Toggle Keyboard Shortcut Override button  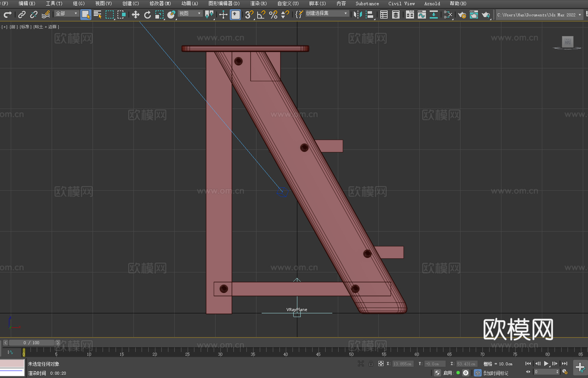click(x=235, y=14)
